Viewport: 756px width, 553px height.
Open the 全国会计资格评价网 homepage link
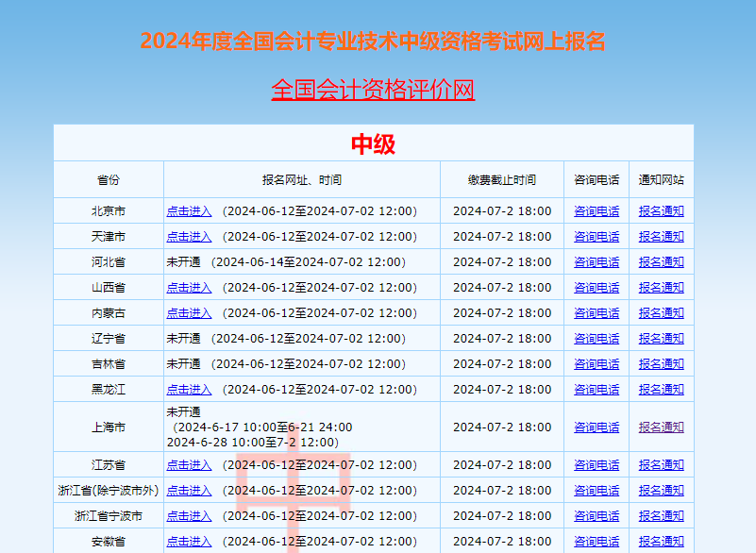375,92
